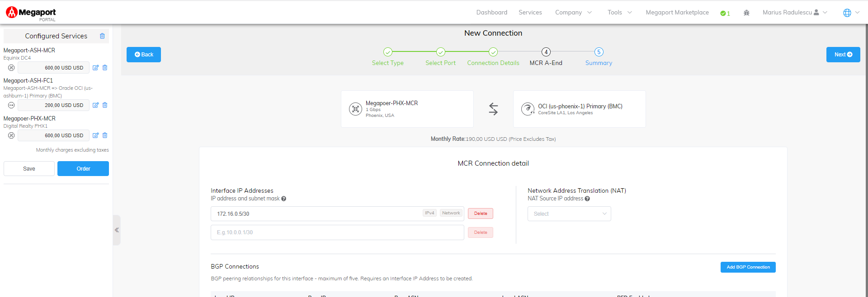Edit the Megaport-ASH-MCR service

tap(95, 68)
